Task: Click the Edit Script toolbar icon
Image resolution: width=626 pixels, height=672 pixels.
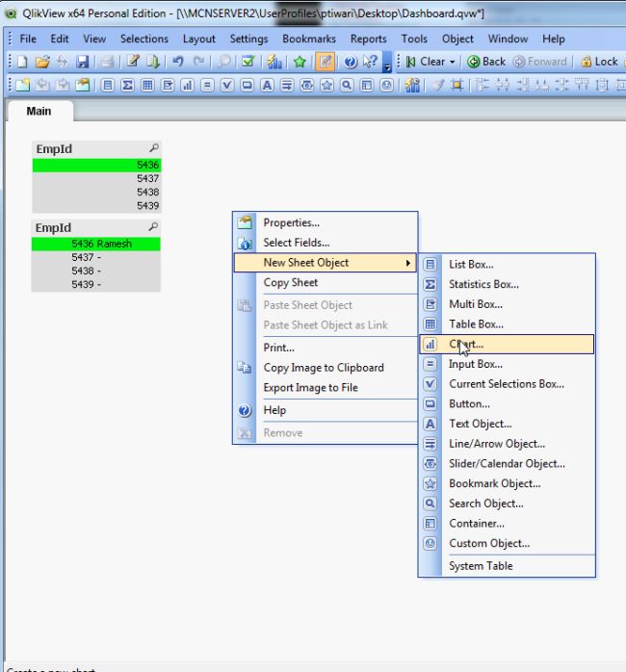Action: (x=133, y=62)
